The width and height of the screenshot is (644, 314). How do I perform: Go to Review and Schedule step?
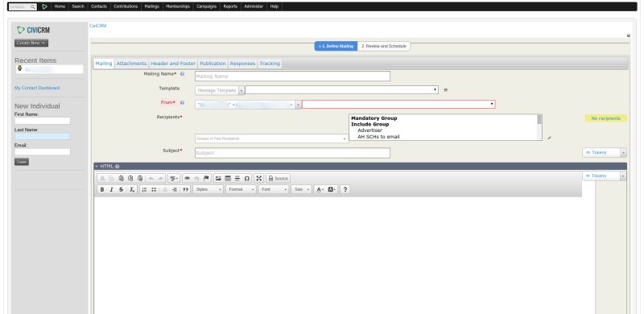[x=384, y=47]
